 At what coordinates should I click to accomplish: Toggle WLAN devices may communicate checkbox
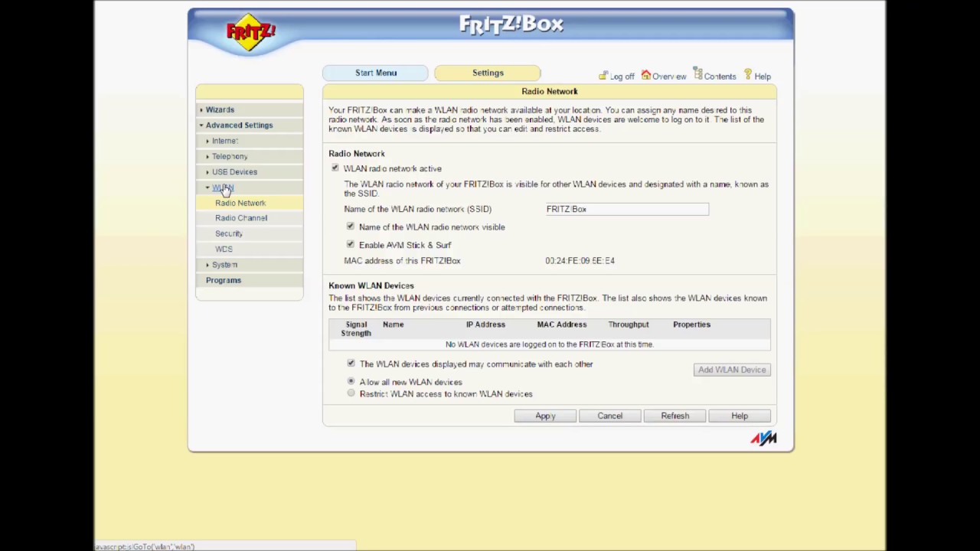click(x=351, y=364)
